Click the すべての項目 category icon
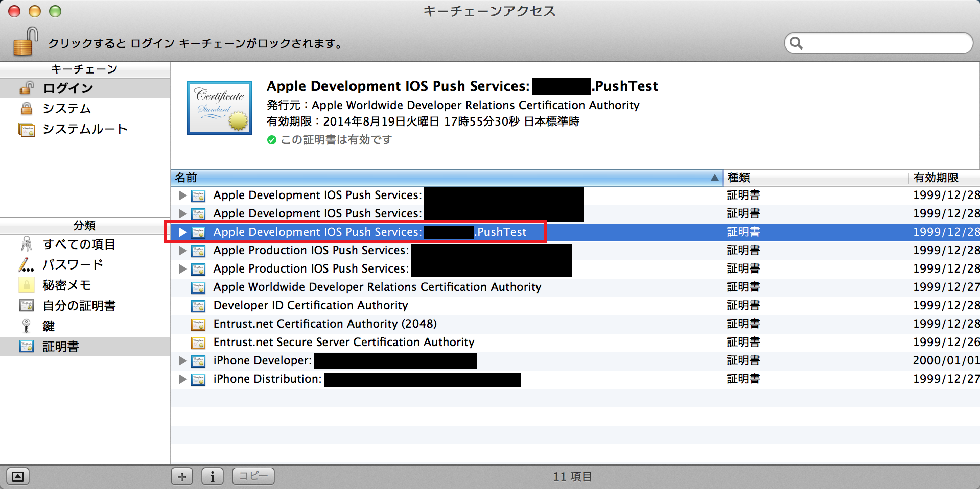 (x=27, y=244)
